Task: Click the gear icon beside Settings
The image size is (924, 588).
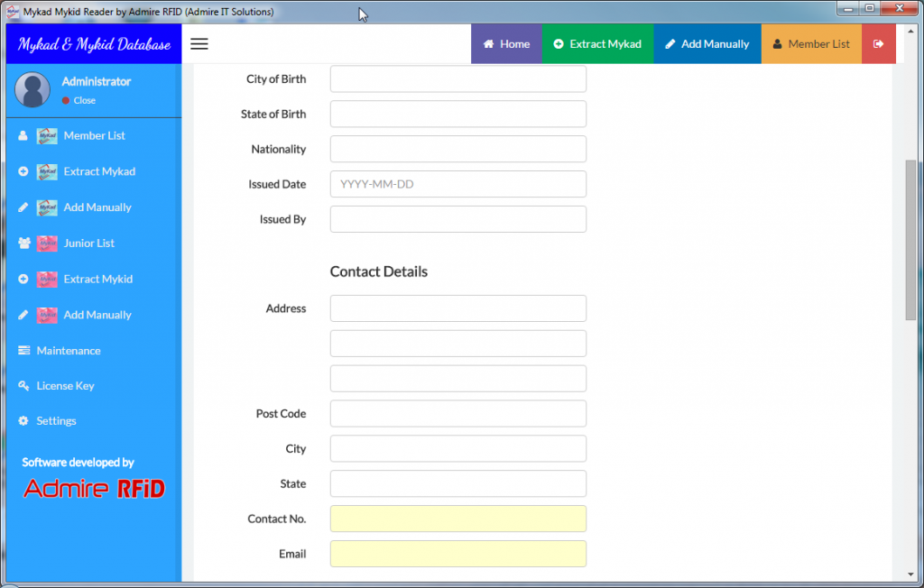Action: click(23, 421)
